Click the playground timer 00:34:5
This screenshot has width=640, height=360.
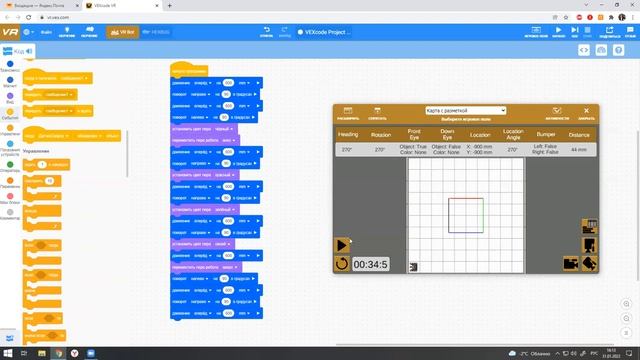coord(370,264)
